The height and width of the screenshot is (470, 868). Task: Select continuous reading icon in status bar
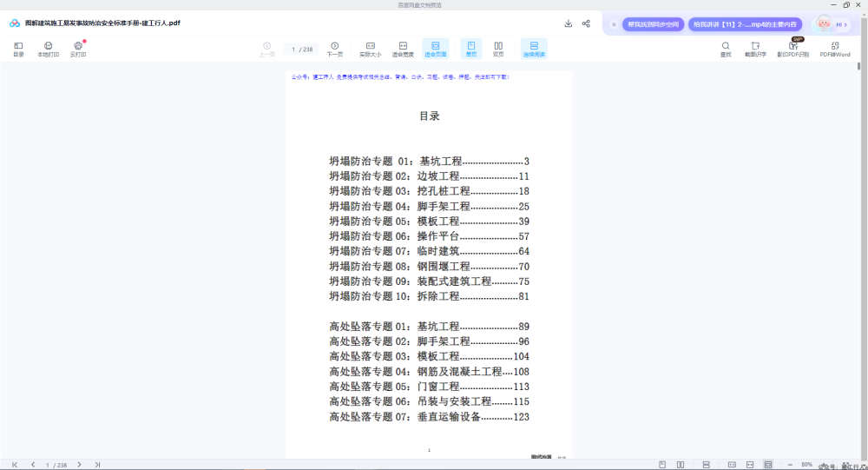(706, 465)
